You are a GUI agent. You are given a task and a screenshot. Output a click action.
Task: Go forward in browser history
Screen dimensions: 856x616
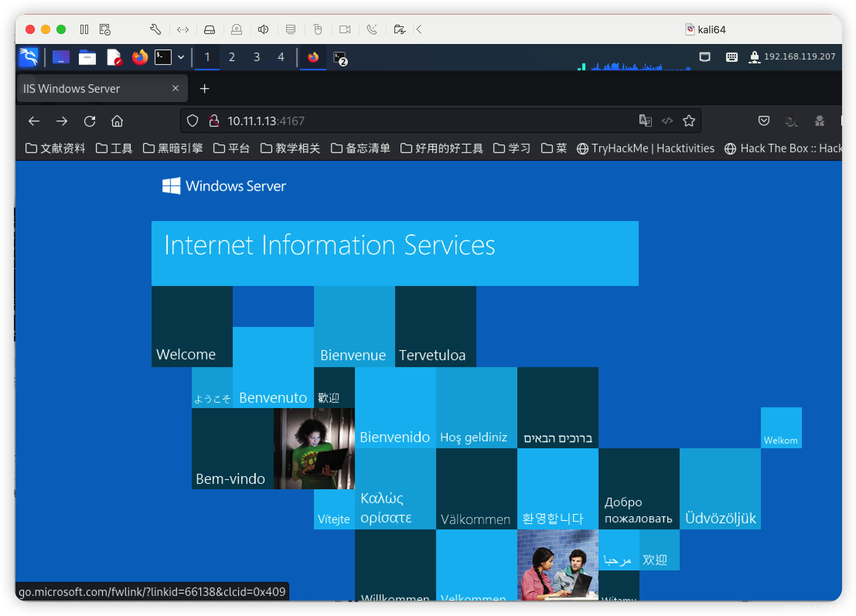(62, 121)
